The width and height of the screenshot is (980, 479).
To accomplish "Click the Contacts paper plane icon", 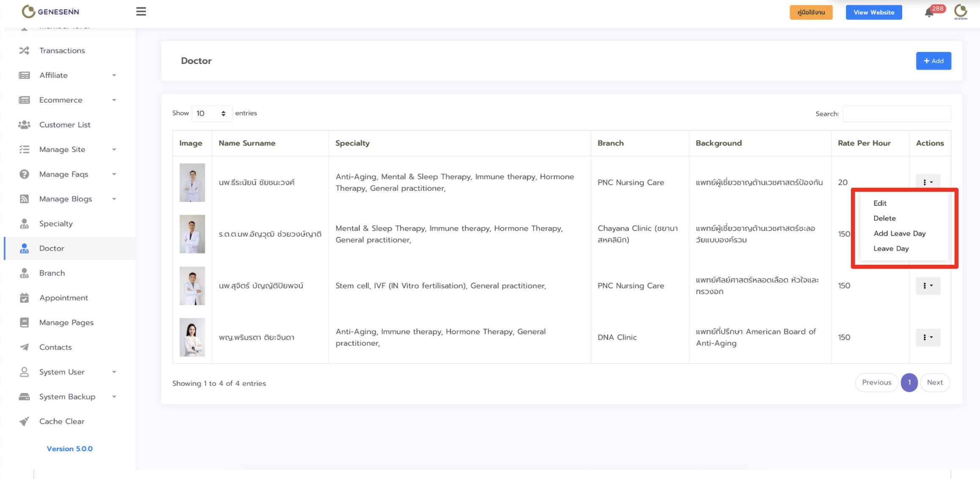I will click(24, 347).
